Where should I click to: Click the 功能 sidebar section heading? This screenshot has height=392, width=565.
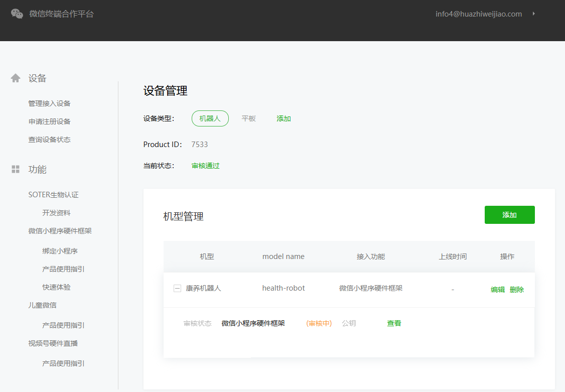(x=38, y=169)
